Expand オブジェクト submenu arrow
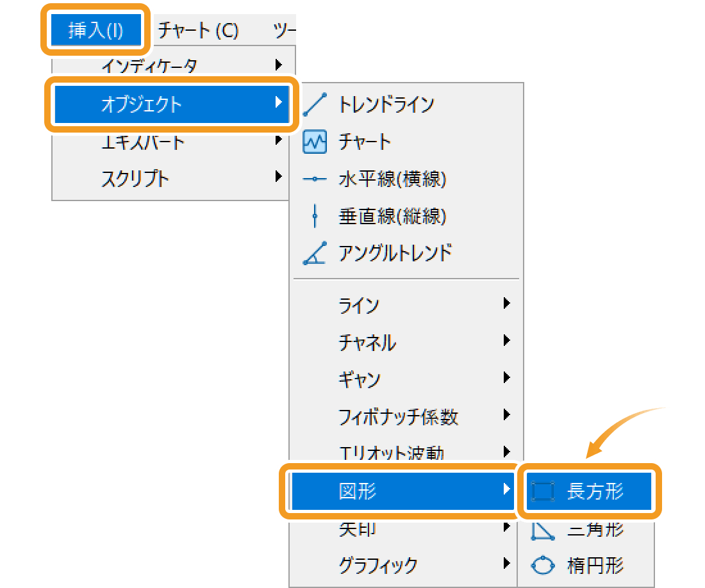This screenshot has width=705, height=588. (279, 102)
